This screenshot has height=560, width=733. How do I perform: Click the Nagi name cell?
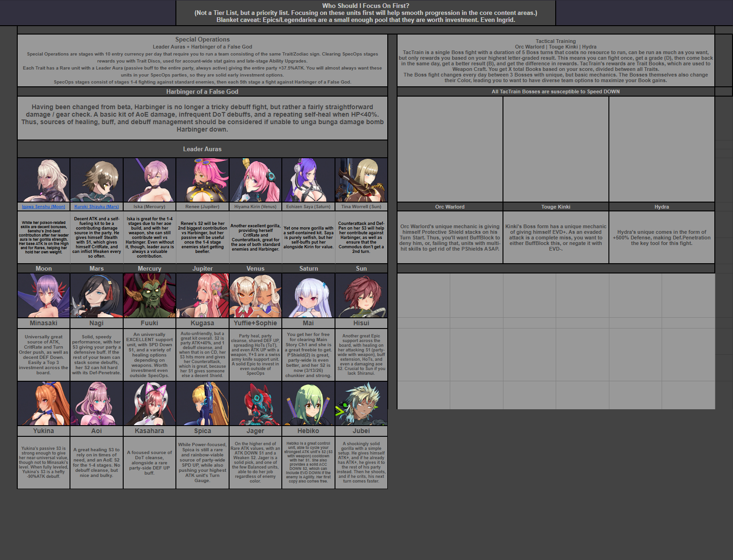pos(97,323)
